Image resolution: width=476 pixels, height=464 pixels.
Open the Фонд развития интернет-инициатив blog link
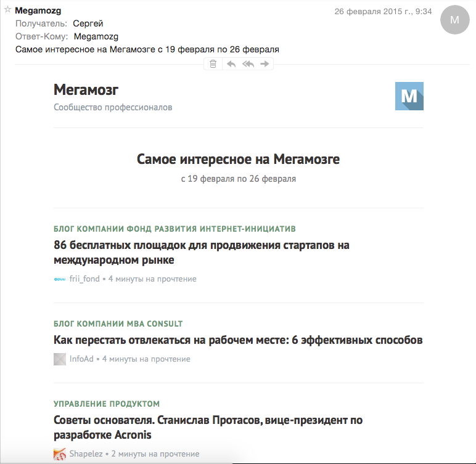click(x=174, y=229)
